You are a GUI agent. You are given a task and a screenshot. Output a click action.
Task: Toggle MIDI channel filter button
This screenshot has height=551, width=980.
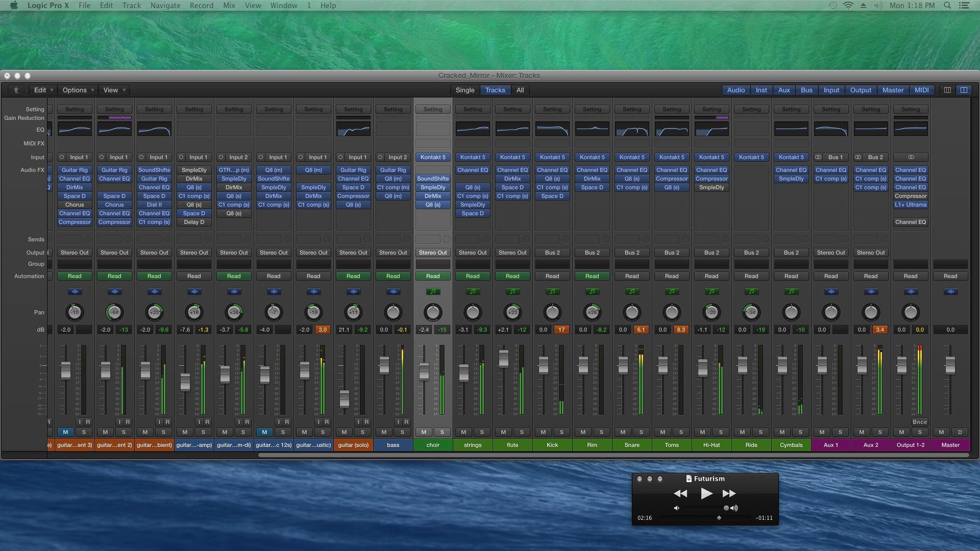tap(922, 90)
